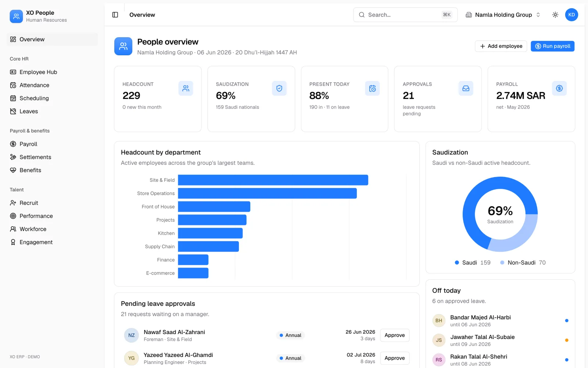Select Rakan Talal Al-Shehri in Off today
This screenshot has width=588, height=368.
coord(500,360)
